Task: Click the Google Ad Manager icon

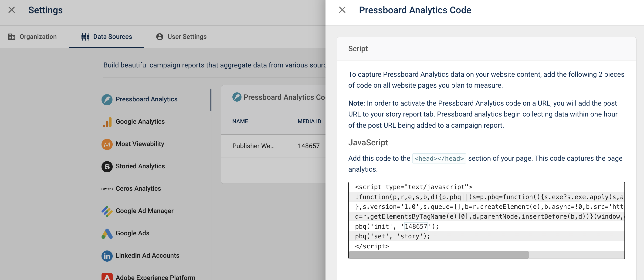Action: 107,211
